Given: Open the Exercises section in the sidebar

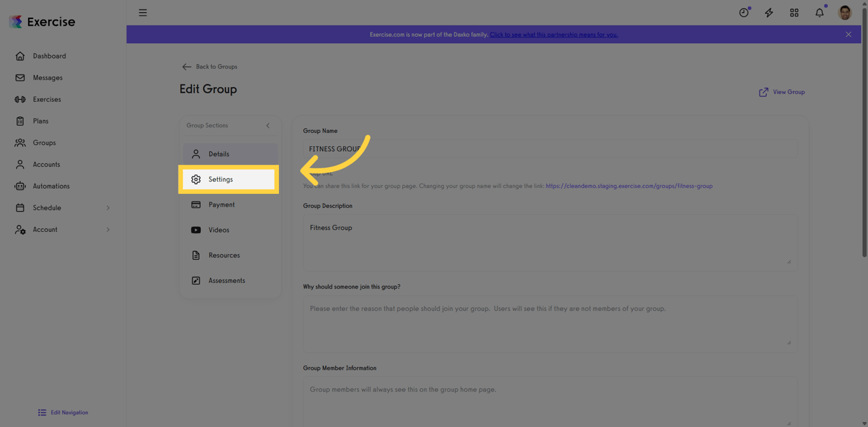Looking at the screenshot, I should pos(48,99).
